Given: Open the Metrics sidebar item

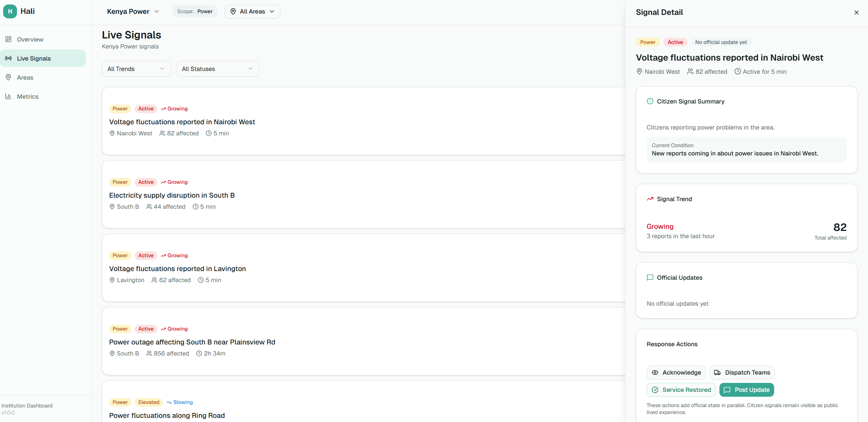Looking at the screenshot, I should [43, 96].
